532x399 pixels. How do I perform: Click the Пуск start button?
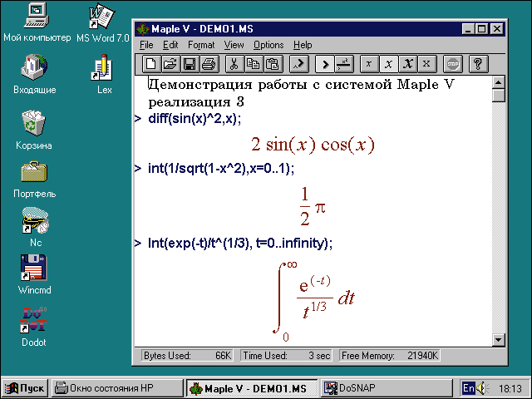tap(25, 388)
